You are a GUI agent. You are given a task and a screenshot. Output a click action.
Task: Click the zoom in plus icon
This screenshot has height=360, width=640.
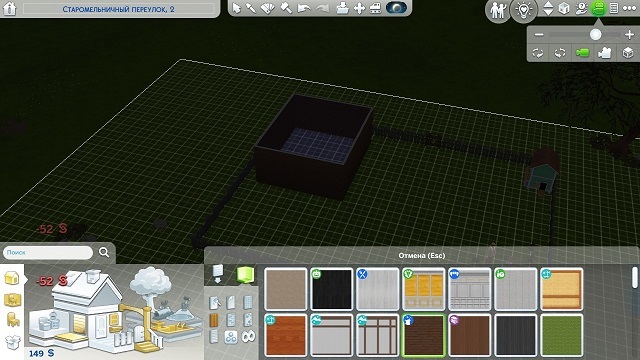(x=629, y=35)
